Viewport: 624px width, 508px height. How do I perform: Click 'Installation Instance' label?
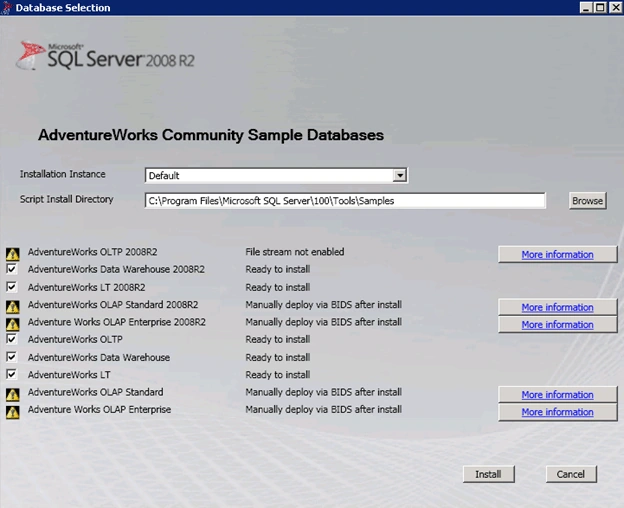pyautogui.click(x=62, y=174)
